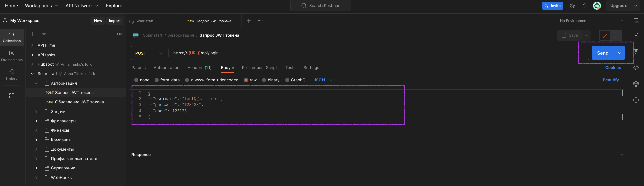Select the form-data body type

157,80
